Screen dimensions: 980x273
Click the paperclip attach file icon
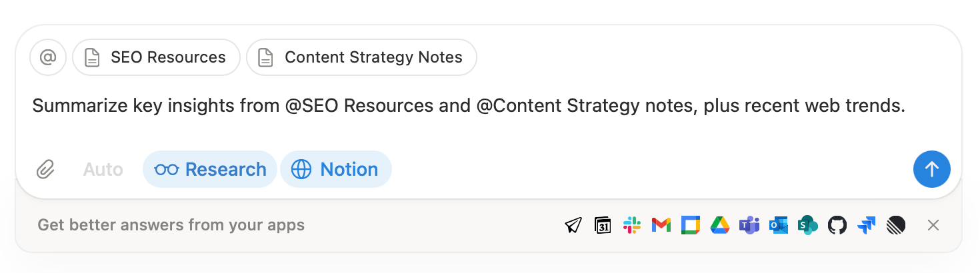(45, 169)
